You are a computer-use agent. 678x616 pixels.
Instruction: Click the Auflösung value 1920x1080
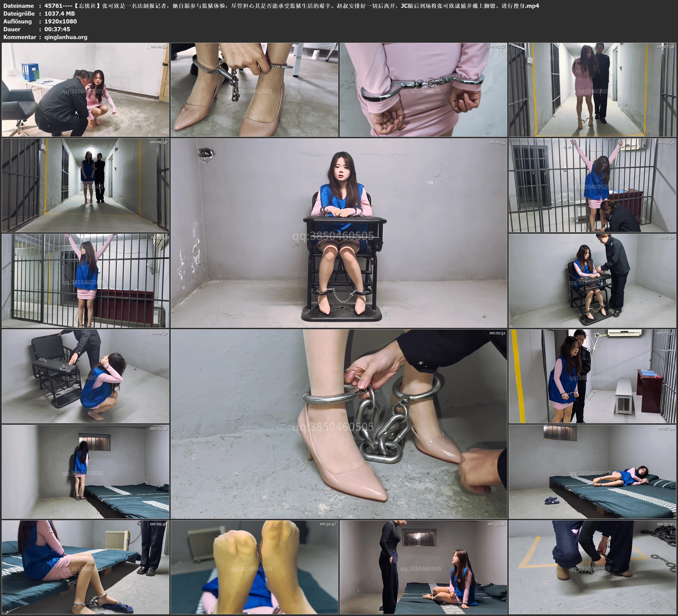(61, 21)
